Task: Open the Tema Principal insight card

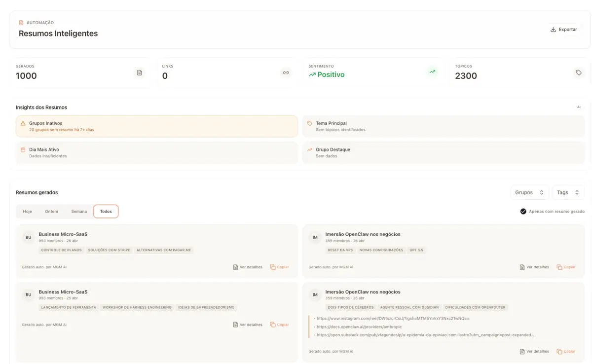Action: click(444, 126)
